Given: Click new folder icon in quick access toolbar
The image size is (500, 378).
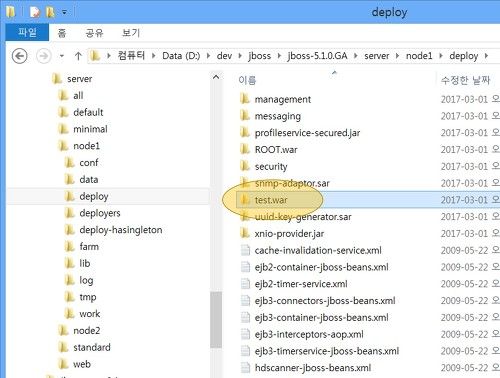Looking at the screenshot, I should tap(50, 12).
